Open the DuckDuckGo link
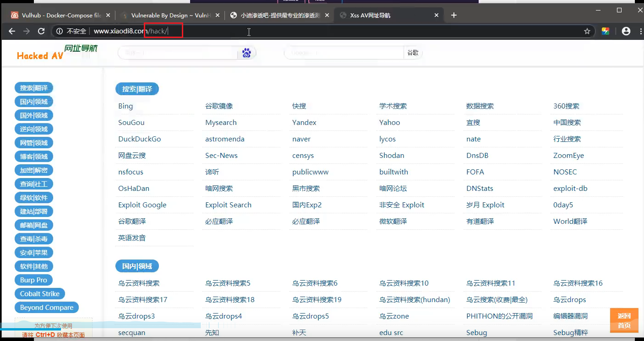Screen dimensions: 644x341 [x=140, y=139]
